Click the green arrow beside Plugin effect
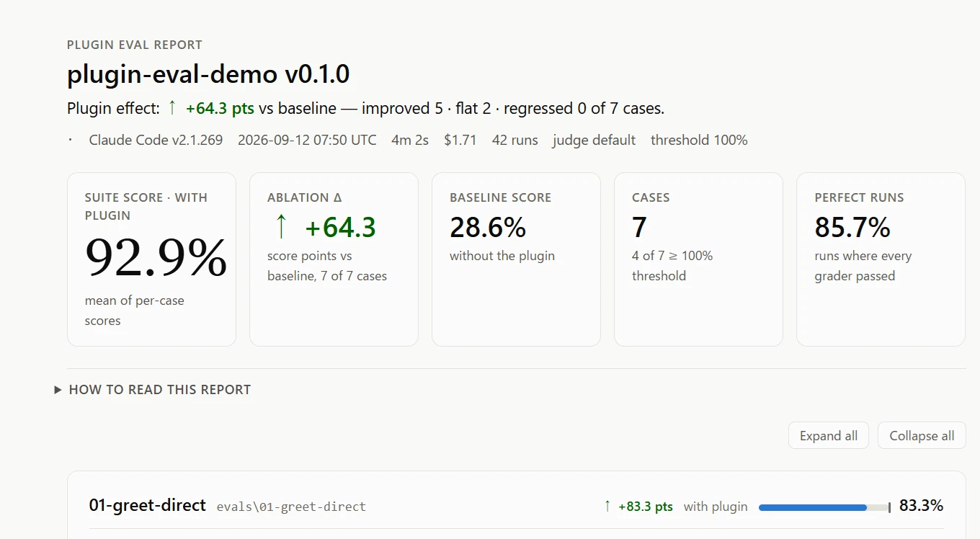This screenshot has height=539, width=980. [172, 108]
